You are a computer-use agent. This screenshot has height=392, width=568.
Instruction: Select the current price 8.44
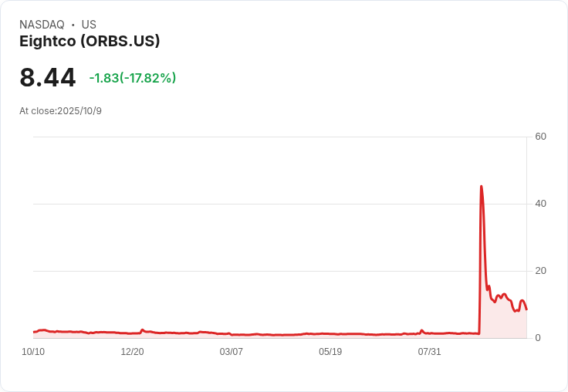(48, 78)
